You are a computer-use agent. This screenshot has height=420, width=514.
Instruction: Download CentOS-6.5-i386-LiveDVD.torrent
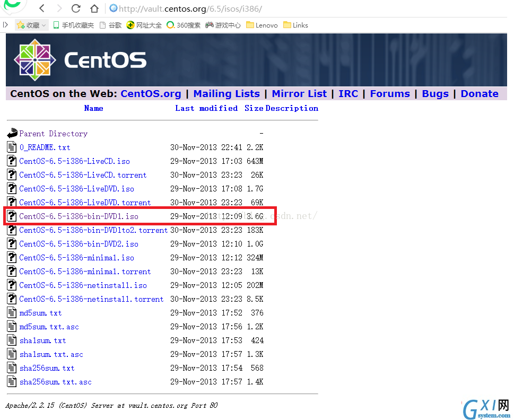tap(85, 203)
